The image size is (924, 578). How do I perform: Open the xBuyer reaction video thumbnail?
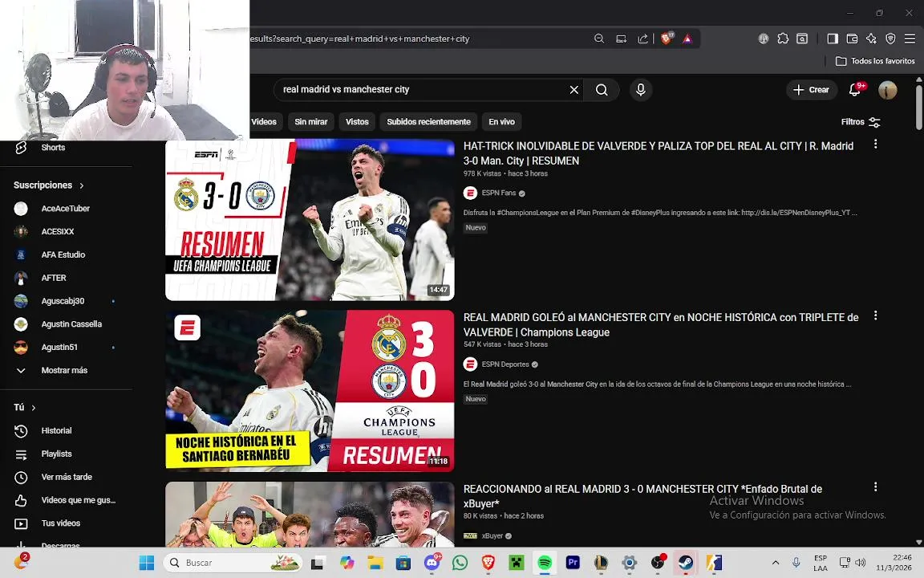point(310,515)
